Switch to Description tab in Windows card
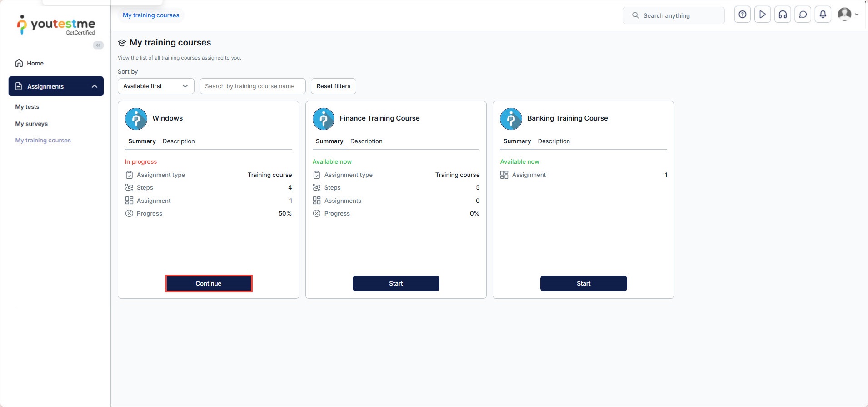The image size is (868, 407). (179, 141)
